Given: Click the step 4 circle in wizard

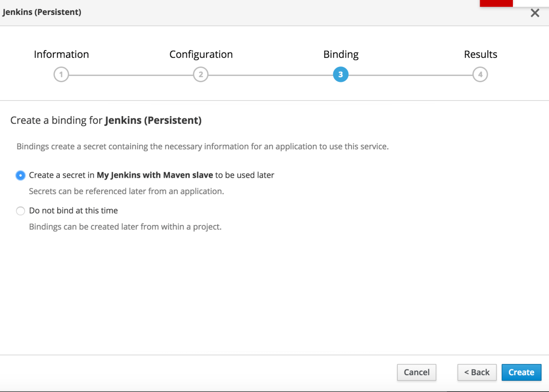Looking at the screenshot, I should click(x=480, y=75).
